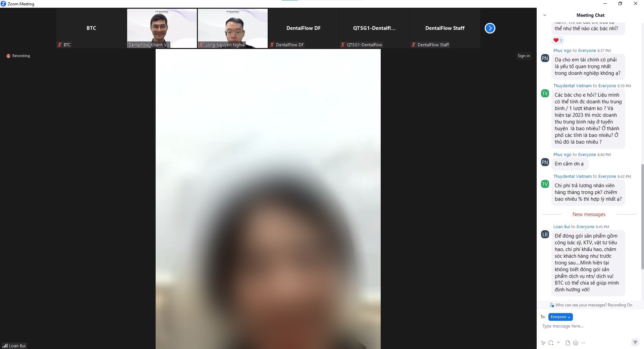Select the BTC participant tile

pyautogui.click(x=91, y=28)
